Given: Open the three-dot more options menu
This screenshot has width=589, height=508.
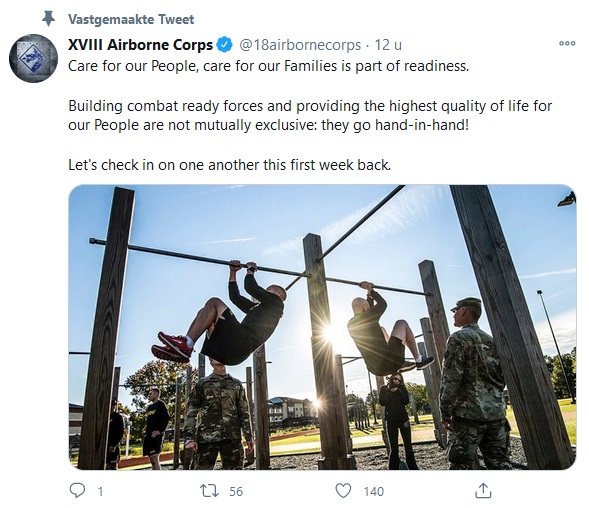Looking at the screenshot, I should [x=567, y=44].
